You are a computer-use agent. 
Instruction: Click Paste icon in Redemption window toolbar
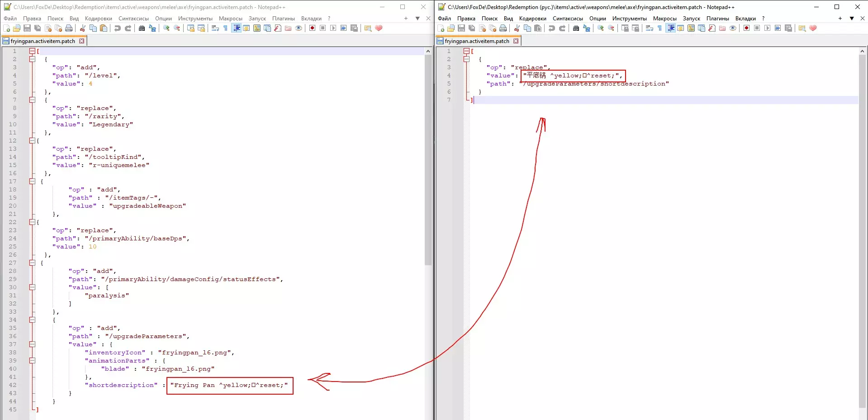tap(104, 28)
